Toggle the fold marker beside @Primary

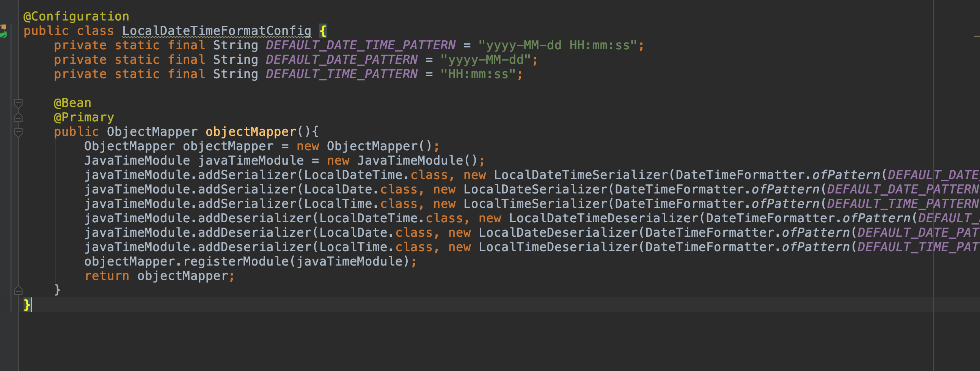(18, 117)
